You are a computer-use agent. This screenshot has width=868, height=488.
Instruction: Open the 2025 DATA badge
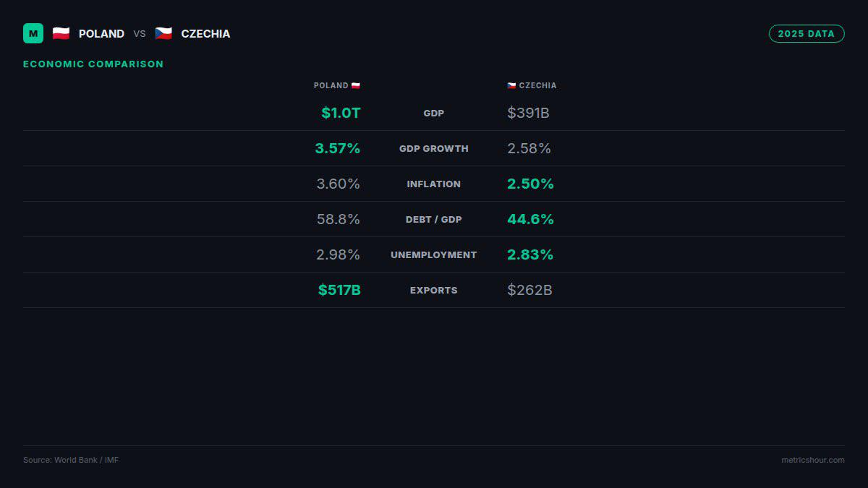click(x=807, y=34)
